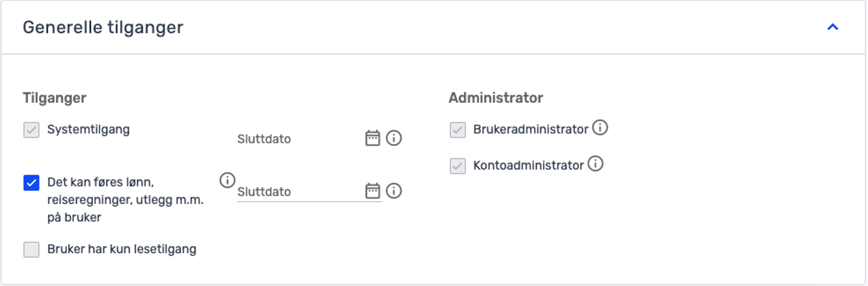Toggle the Brukeradministrator checkbox
The height and width of the screenshot is (286, 868).
458,130
